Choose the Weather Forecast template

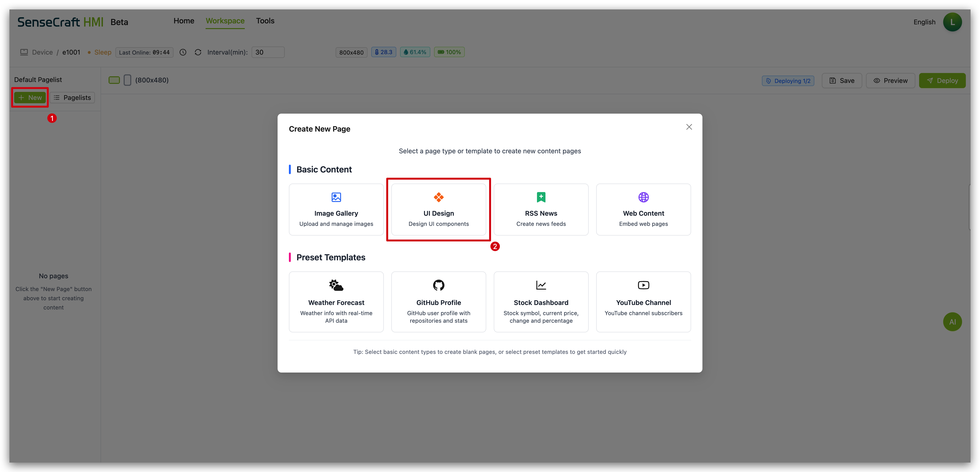pyautogui.click(x=336, y=301)
